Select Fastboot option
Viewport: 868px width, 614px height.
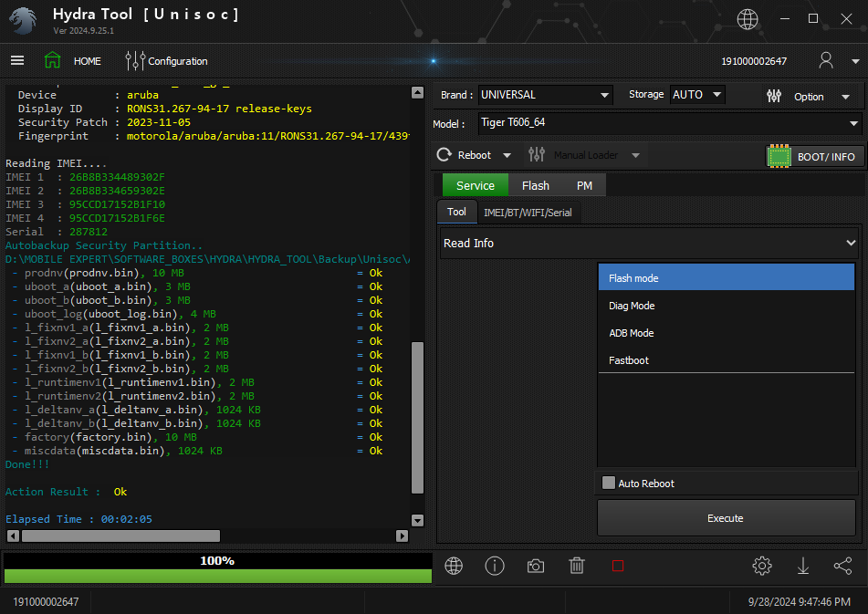coord(727,360)
